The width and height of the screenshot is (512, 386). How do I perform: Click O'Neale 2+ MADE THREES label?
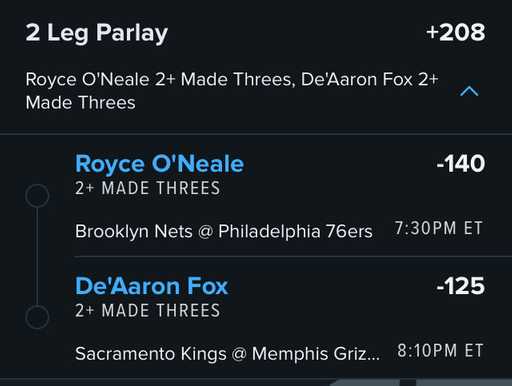[148, 188]
